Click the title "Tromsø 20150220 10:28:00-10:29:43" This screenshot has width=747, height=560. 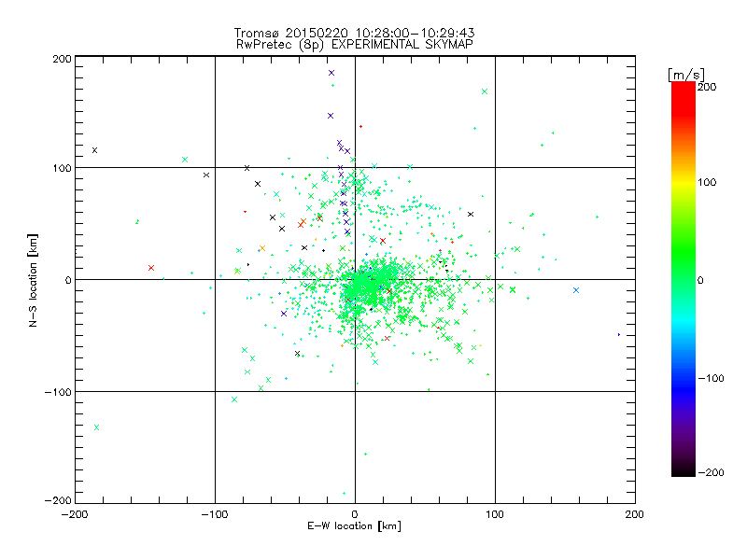click(355, 33)
